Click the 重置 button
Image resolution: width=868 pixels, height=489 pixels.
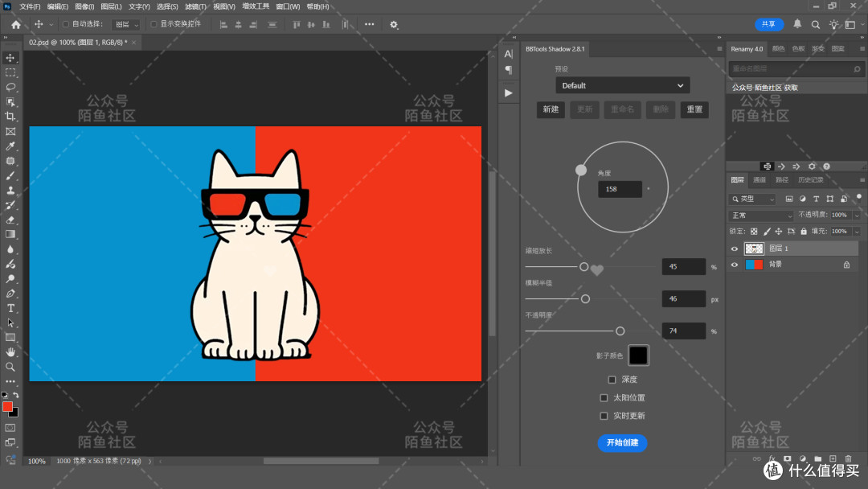694,109
